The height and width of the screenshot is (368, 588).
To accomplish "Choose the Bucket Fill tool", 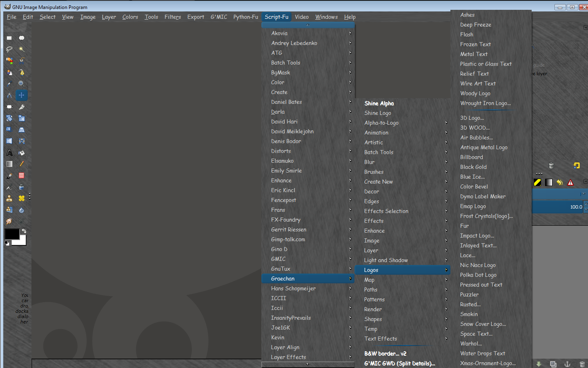I will click(x=22, y=153).
